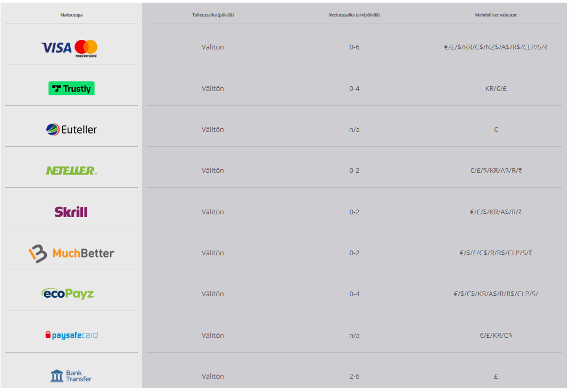Select the purple Skrill logo
This screenshot has width=570, height=392.
click(x=71, y=212)
